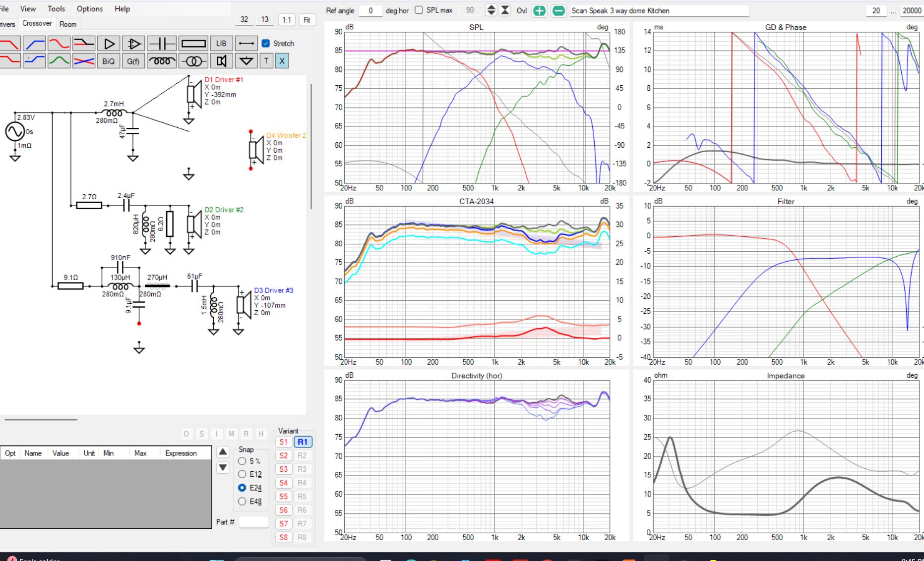
Task: Open the Help menu
Action: pyautogui.click(x=122, y=9)
